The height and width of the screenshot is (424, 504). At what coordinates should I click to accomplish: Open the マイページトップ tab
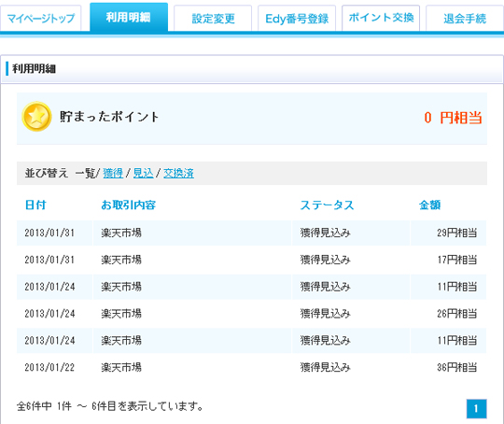point(40,18)
